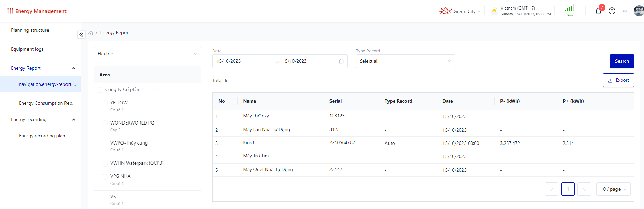Viewport: 644px width, 209px height.
Task: Collapse the Công ty Cổ phần node
Action: coord(99,90)
